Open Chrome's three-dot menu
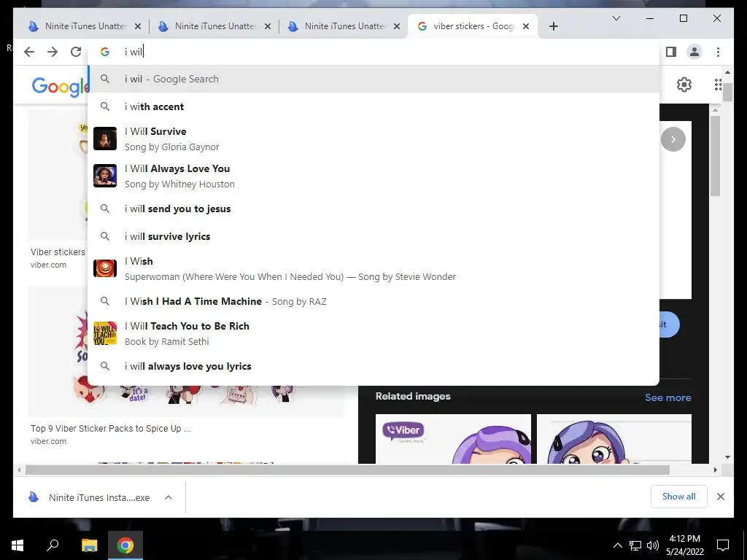 (x=718, y=52)
